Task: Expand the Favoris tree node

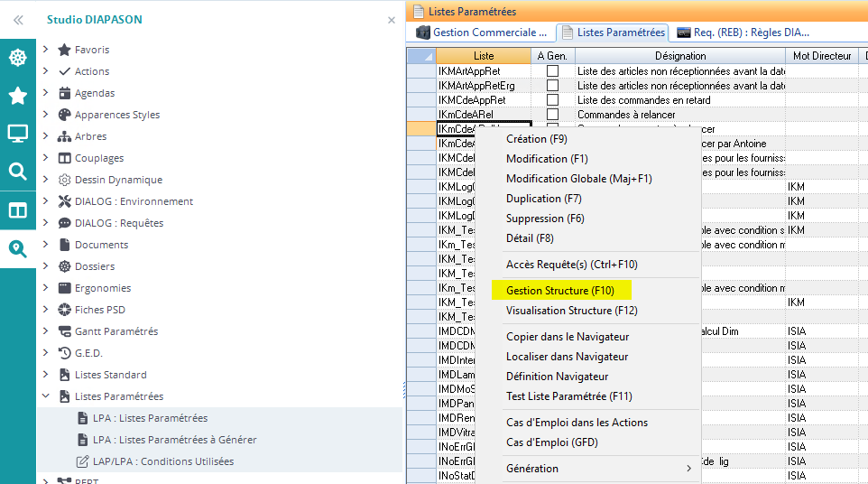Action: click(x=46, y=50)
